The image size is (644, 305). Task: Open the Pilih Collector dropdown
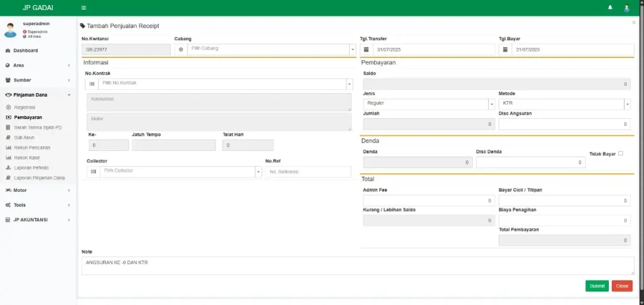point(180,172)
